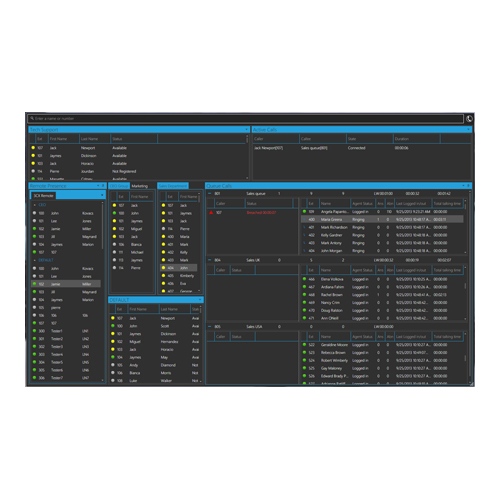Viewport: 500px width, 500px height.
Task: Switch to the CEO Group tab
Action: (119, 186)
